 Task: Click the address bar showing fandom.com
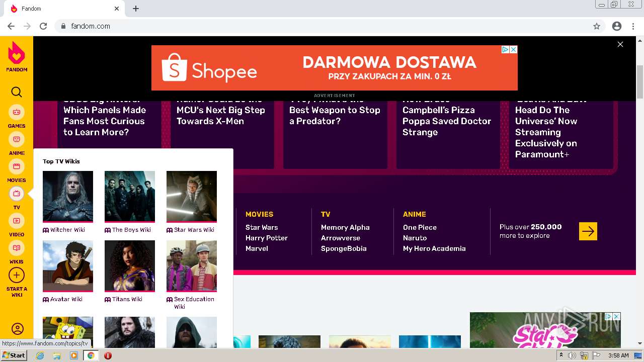tap(322, 26)
